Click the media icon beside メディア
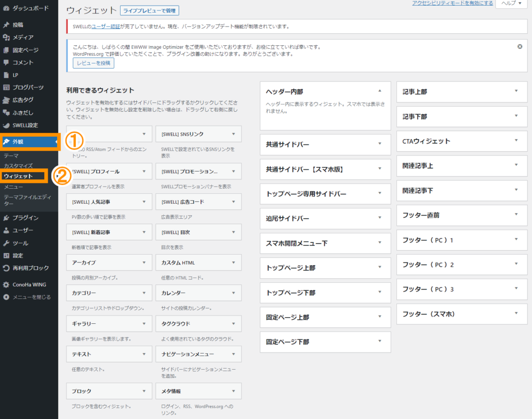 [6, 37]
